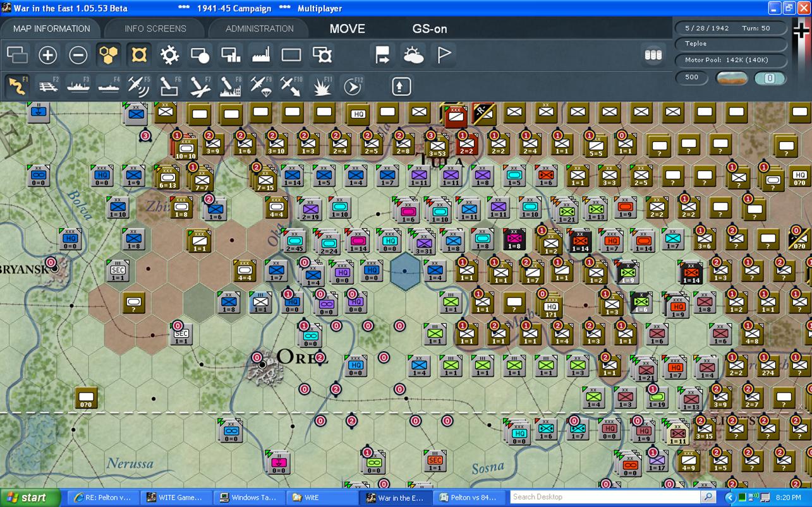Screen dimensions: 812x507
Task: Select the Soviet unit counter labeled 6=13
Action: click(x=167, y=177)
